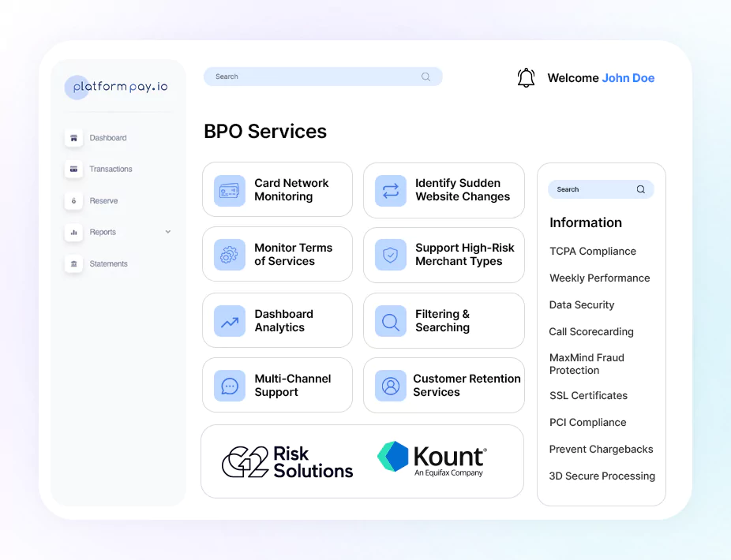
Task: Click the magnifier icon in top search bar
Action: click(x=425, y=77)
